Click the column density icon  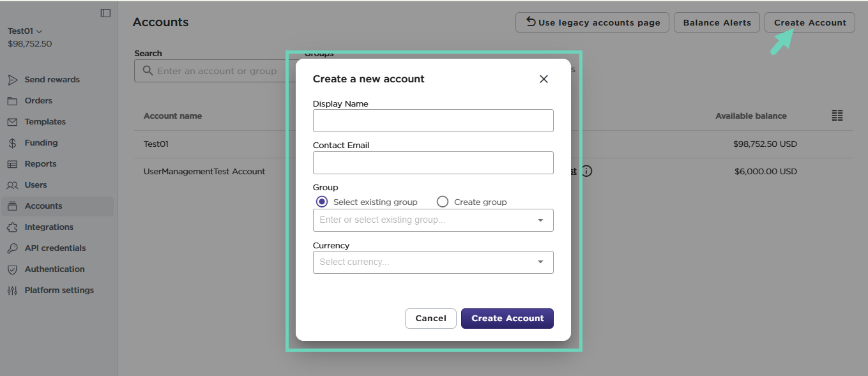[x=837, y=116]
